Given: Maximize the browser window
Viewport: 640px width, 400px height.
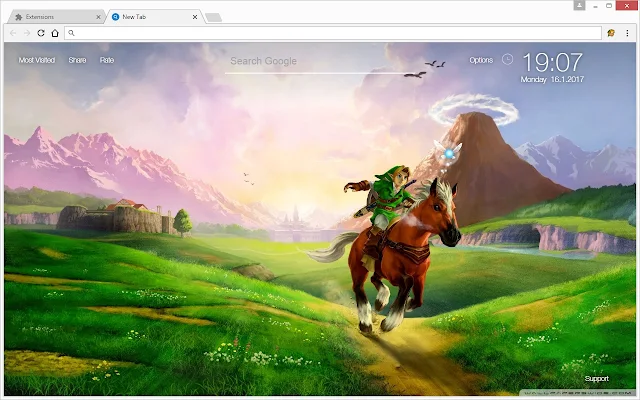Looking at the screenshot, I should pyautogui.click(x=609, y=5).
